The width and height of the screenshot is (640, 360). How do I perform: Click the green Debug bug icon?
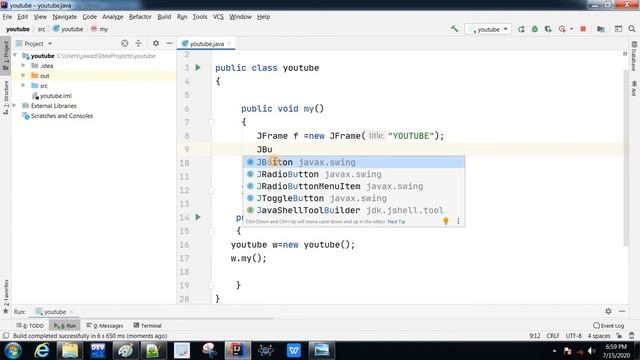[x=534, y=29]
